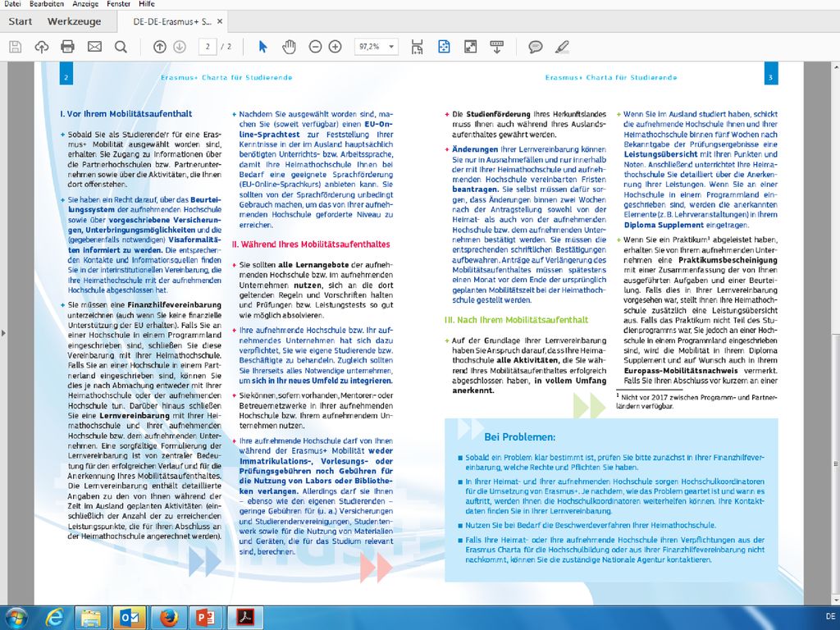Click the bold word "Leistungsübersicht"

[659, 154]
